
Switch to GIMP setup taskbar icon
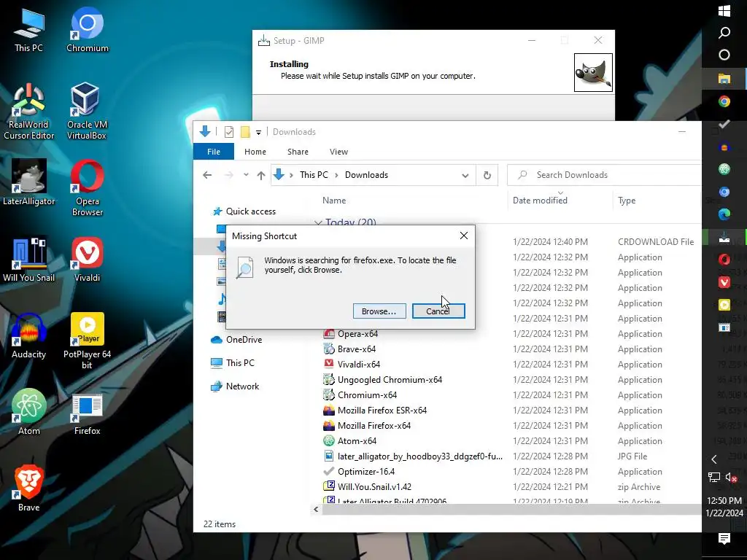724,237
